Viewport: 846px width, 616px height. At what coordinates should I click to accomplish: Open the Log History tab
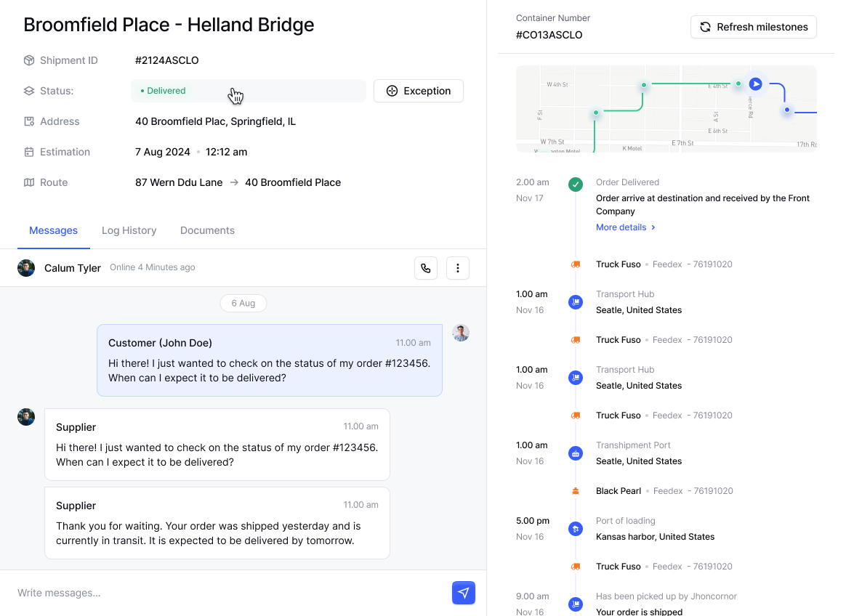(129, 230)
